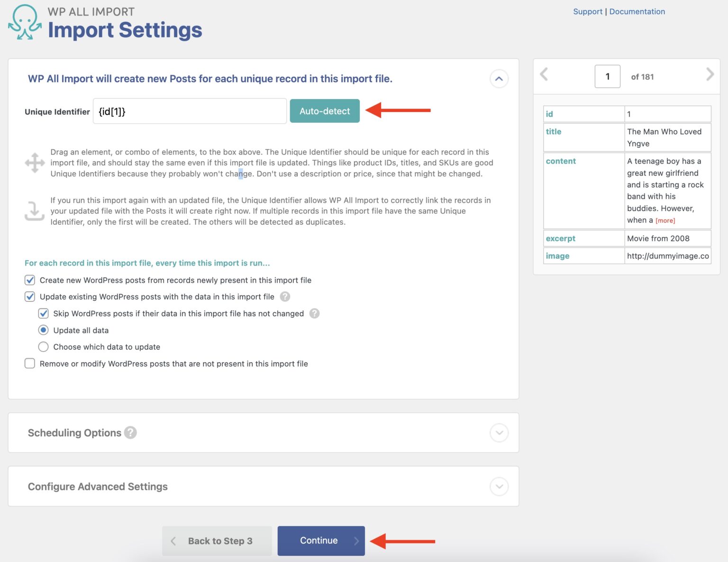Open the Documentation link
Viewport: 728px width, 562px height.
pyautogui.click(x=637, y=11)
